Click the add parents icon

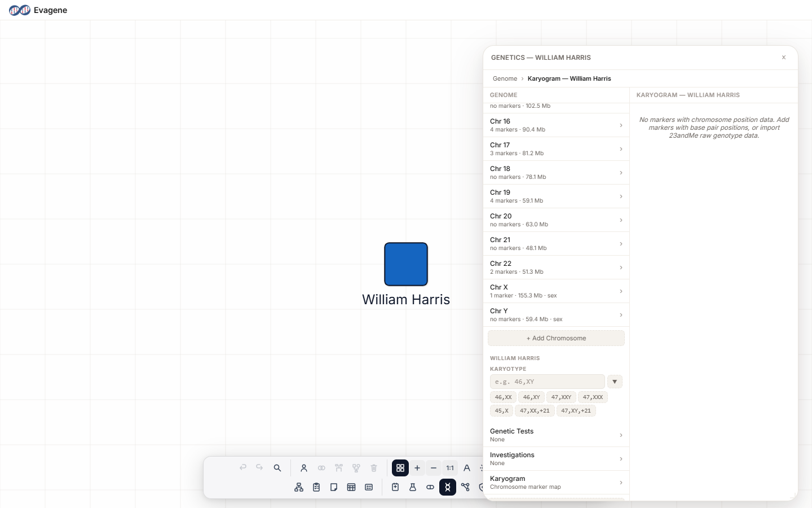tap(339, 468)
